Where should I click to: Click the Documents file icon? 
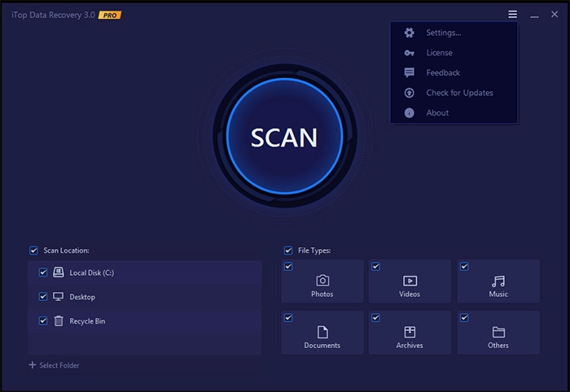(x=322, y=332)
